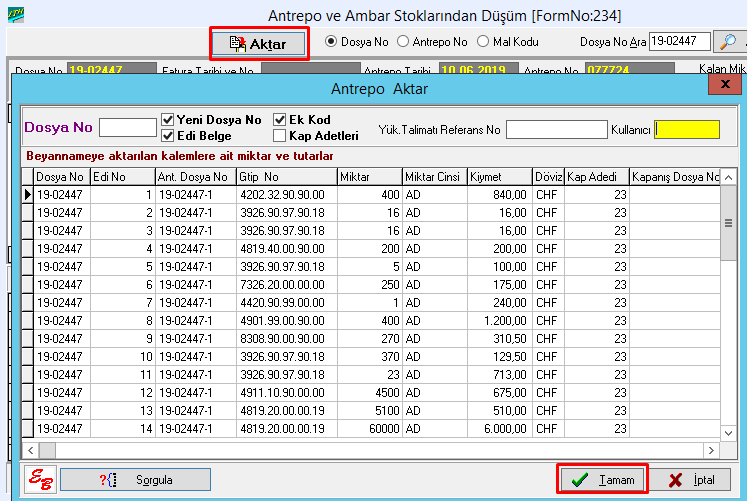Screen dimensions: 748x501
Task: Click the Miktar column header
Action: pos(370,177)
